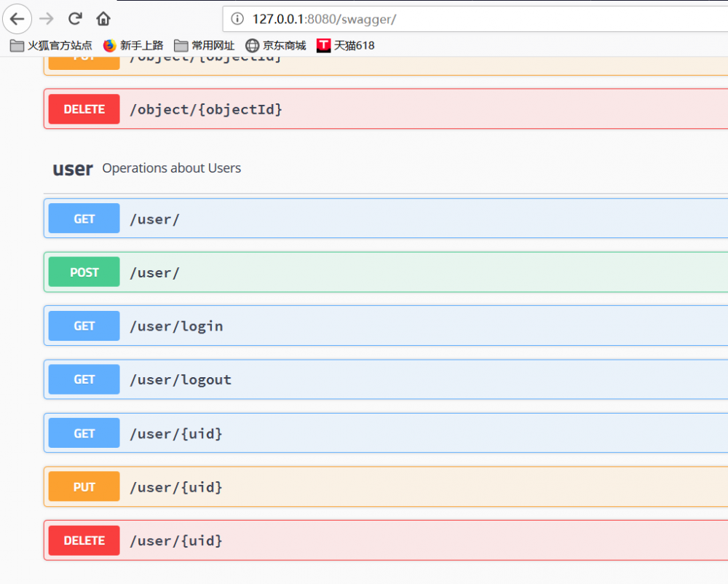Click the DELETE badge on /object/{objectId}
The width and height of the screenshot is (728, 584).
click(83, 108)
